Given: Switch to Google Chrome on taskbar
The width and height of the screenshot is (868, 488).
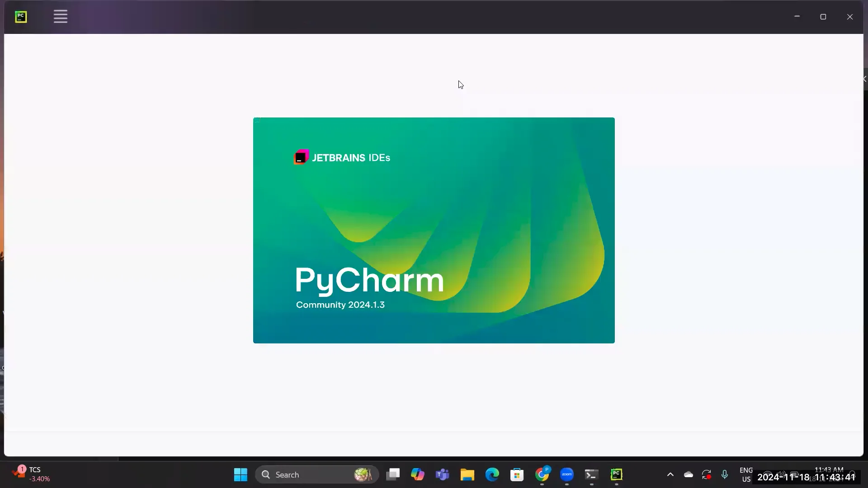Looking at the screenshot, I should 542,474.
